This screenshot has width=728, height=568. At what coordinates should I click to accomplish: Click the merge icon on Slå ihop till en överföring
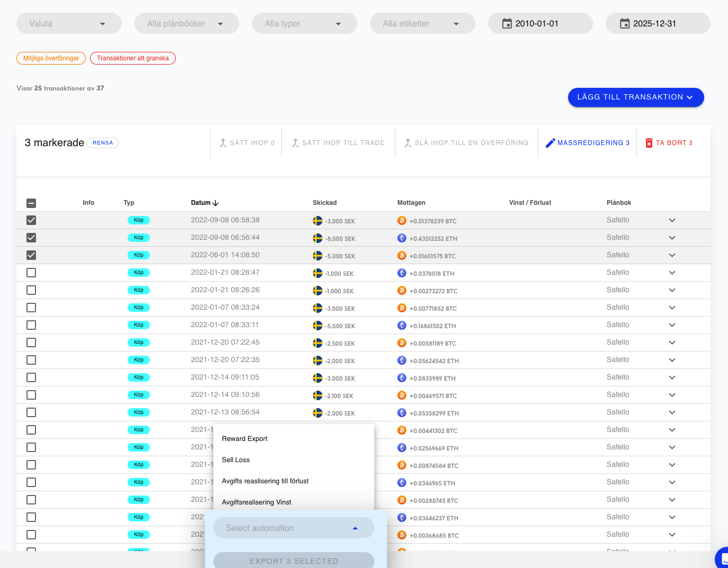(x=408, y=143)
